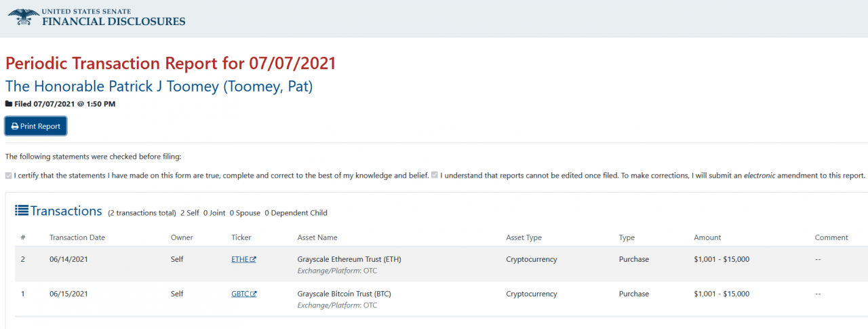Click the Asset Type column header
868x329 pixels.
[x=524, y=237]
